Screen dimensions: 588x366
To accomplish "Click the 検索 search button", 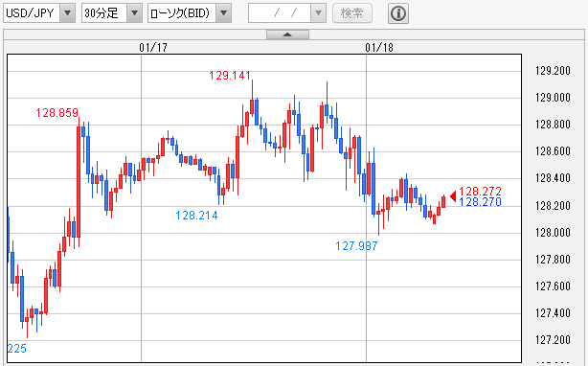I will (352, 13).
